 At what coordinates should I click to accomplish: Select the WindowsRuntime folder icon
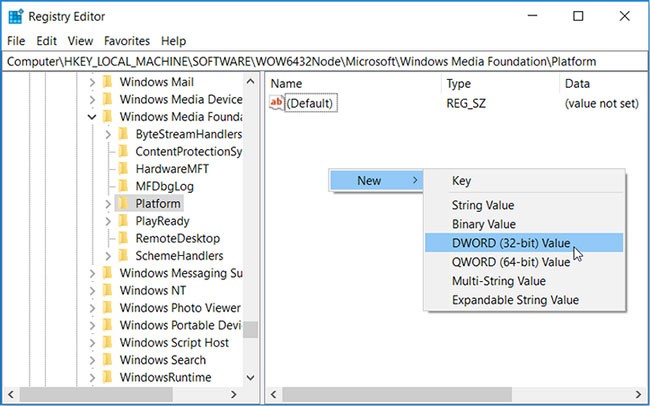[x=107, y=377]
